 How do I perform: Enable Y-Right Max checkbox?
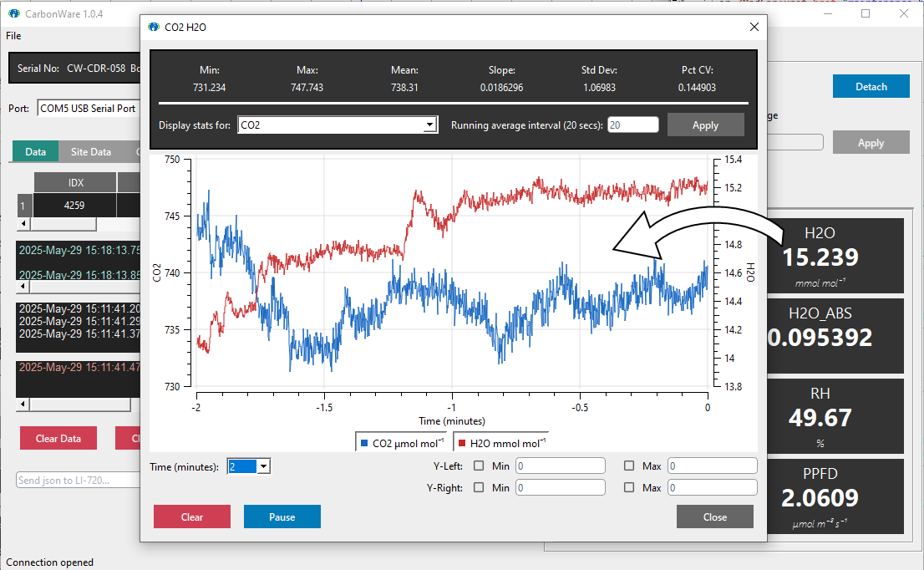[629, 487]
